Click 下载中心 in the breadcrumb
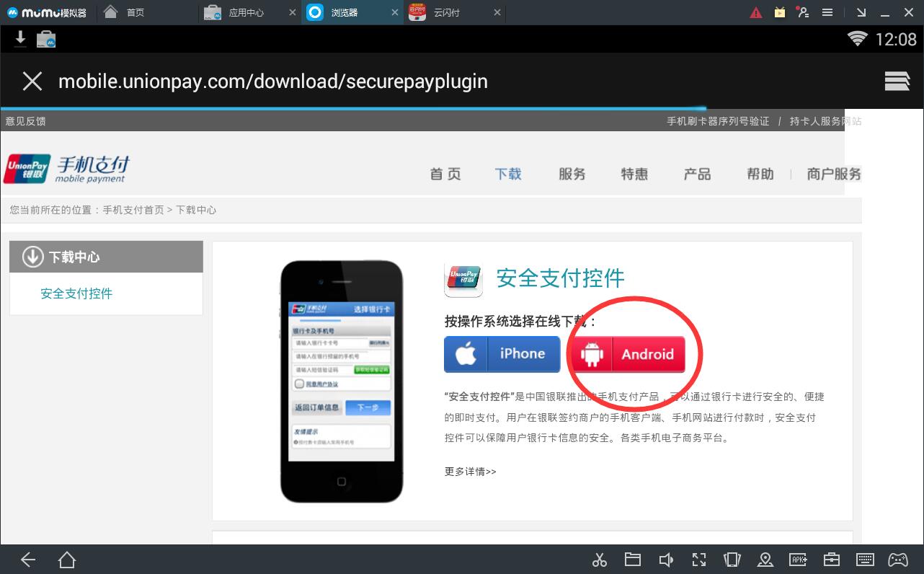This screenshot has height=574, width=924. [x=196, y=210]
